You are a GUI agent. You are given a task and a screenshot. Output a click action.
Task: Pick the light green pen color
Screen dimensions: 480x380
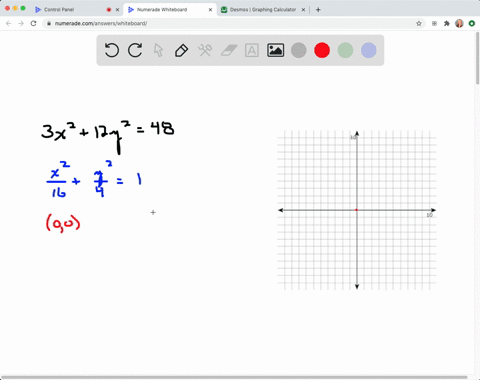tap(345, 50)
